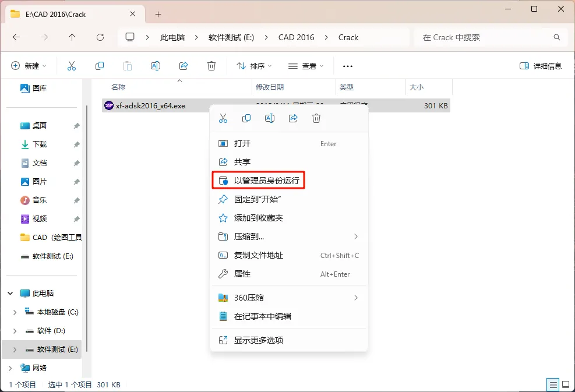The width and height of the screenshot is (575, 392).
Task: Expand the 软件测试 (E:) node under 此电脑
Action: 15,349
